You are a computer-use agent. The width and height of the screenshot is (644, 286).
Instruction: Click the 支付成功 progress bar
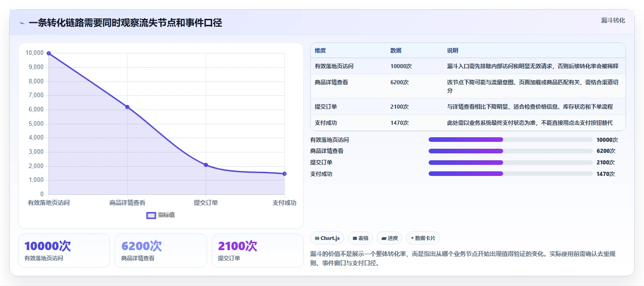click(511, 174)
